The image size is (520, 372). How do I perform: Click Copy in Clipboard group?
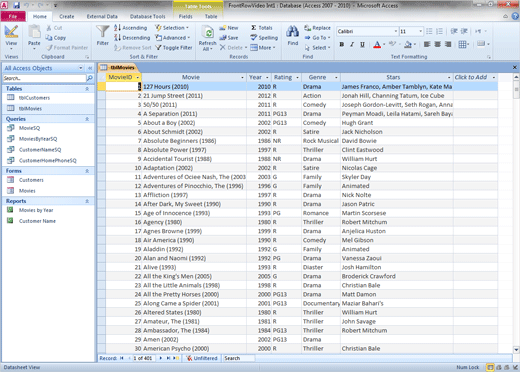coord(56,38)
